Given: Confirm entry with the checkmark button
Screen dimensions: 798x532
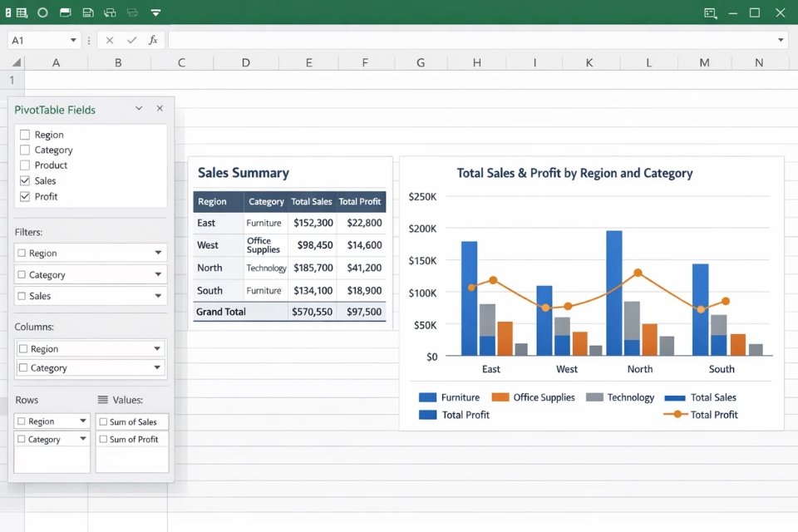Looking at the screenshot, I should pos(131,39).
